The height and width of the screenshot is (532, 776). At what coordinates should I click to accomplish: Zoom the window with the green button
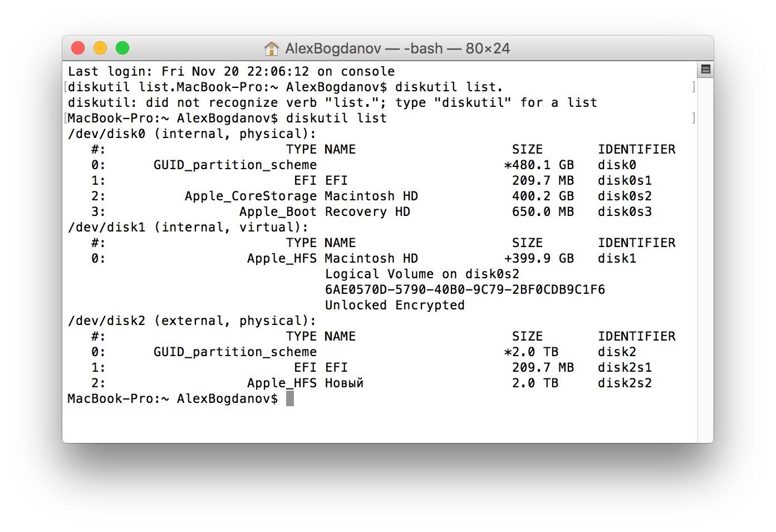tap(122, 48)
